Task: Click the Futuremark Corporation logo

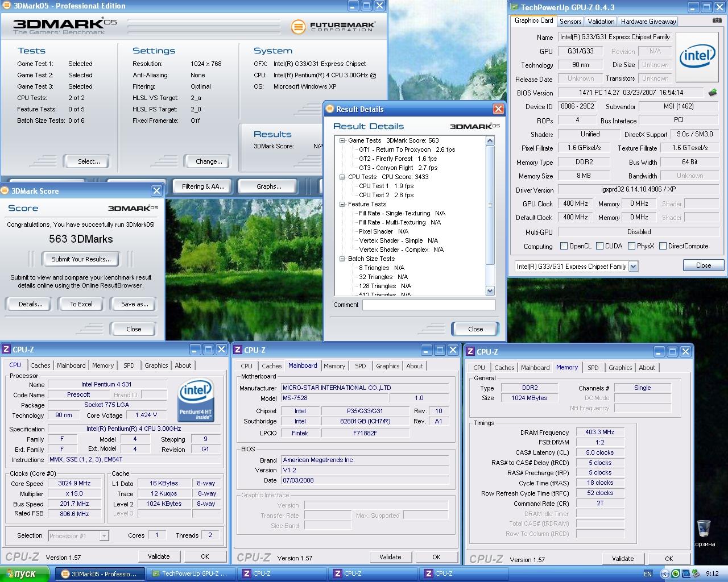Action: pyautogui.click(x=333, y=27)
